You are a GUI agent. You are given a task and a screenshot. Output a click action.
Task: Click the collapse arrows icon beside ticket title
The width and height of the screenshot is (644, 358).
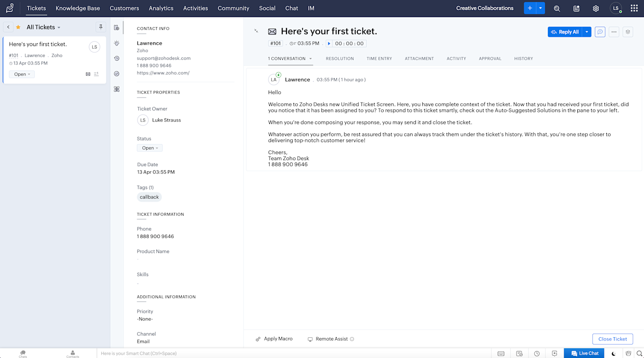pyautogui.click(x=256, y=31)
